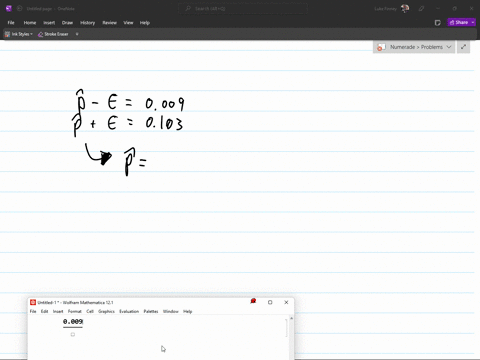Minimize the OneNote window

(x=438, y=9)
